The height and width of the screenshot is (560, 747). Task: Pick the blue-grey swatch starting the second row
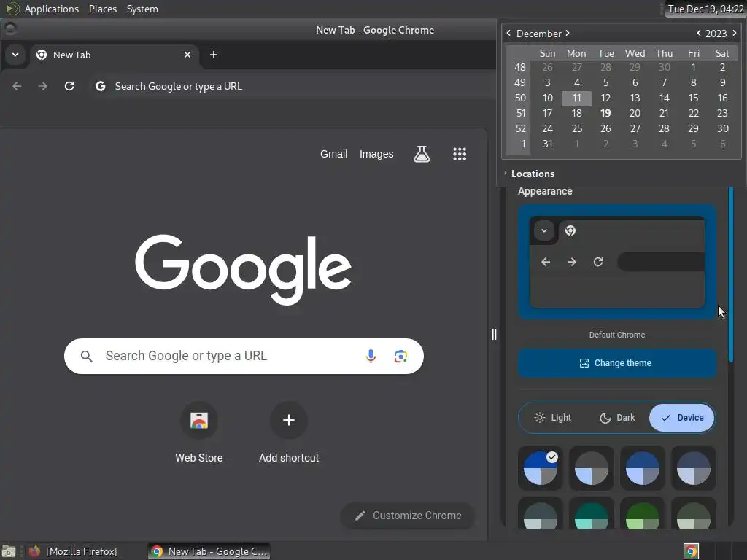pos(541,514)
